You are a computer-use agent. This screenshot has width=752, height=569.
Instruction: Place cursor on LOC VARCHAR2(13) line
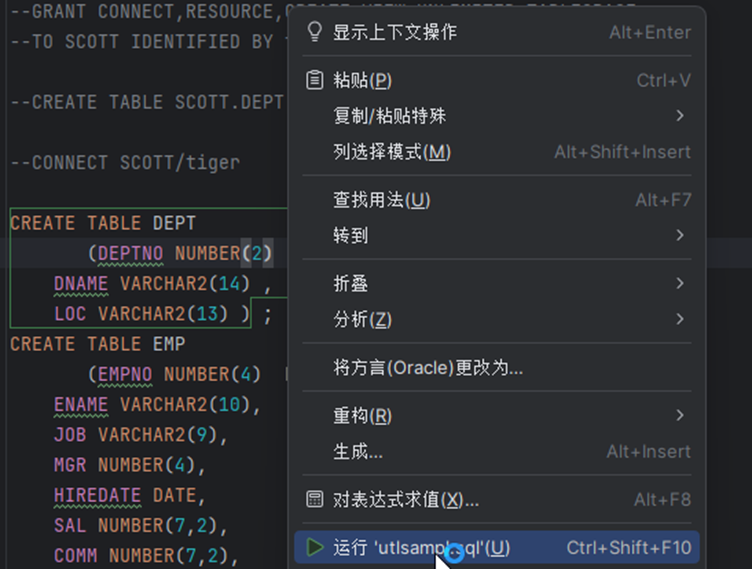tap(150, 314)
